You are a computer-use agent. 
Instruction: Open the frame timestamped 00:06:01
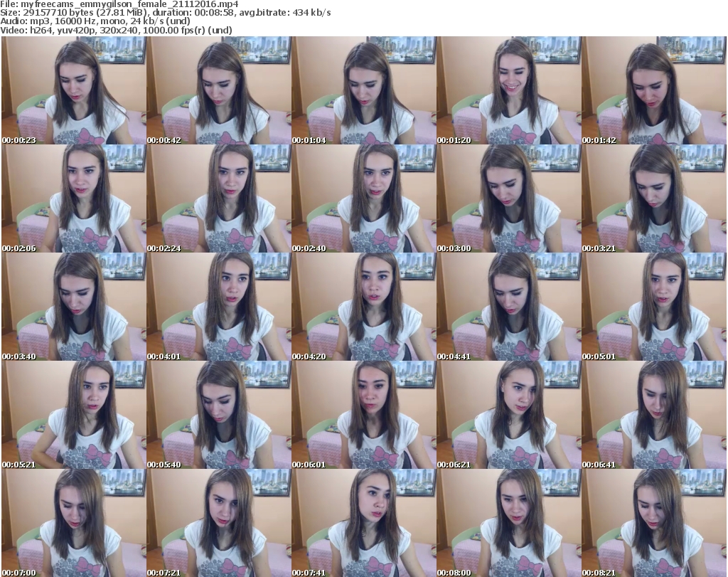363,415
